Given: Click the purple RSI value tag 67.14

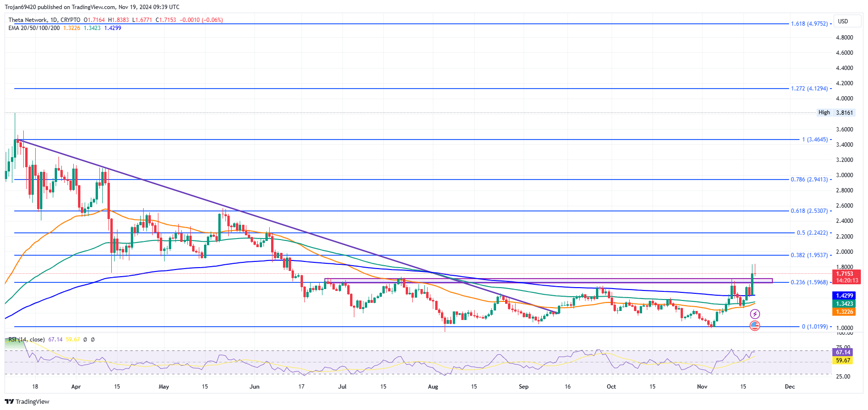Looking at the screenshot, I should click(843, 352).
